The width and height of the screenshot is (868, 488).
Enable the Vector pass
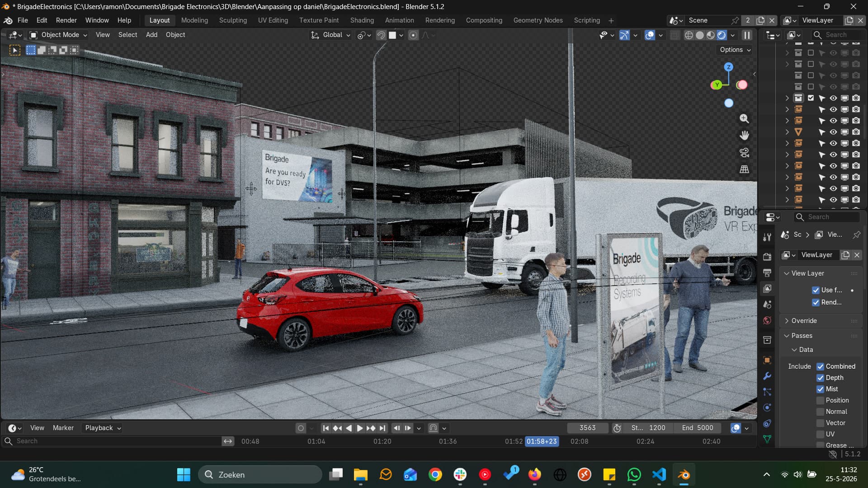click(820, 423)
